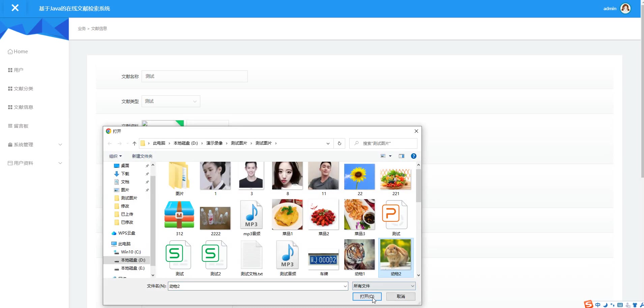Image resolution: width=644 pixels, height=308 pixels.
Task: Open the 所有文件 file type dropdown
Action: pyautogui.click(x=384, y=286)
